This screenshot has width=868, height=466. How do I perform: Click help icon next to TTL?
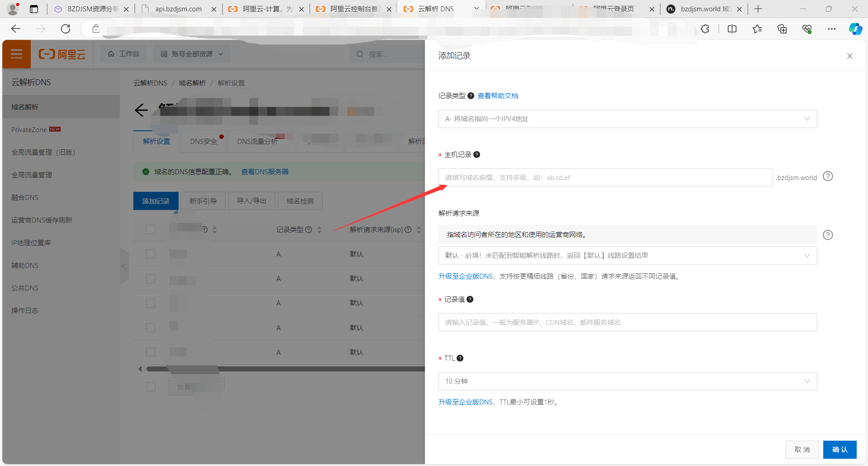coord(460,358)
